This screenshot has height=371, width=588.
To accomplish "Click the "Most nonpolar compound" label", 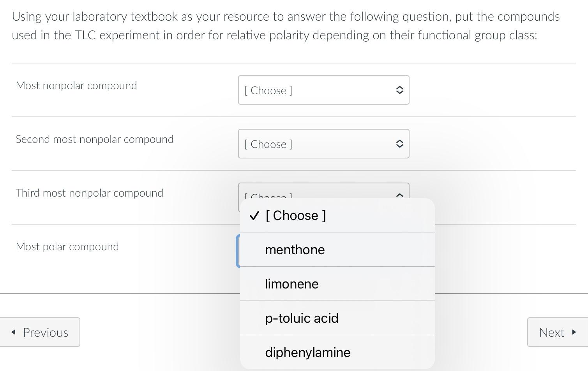I will 76,86.
